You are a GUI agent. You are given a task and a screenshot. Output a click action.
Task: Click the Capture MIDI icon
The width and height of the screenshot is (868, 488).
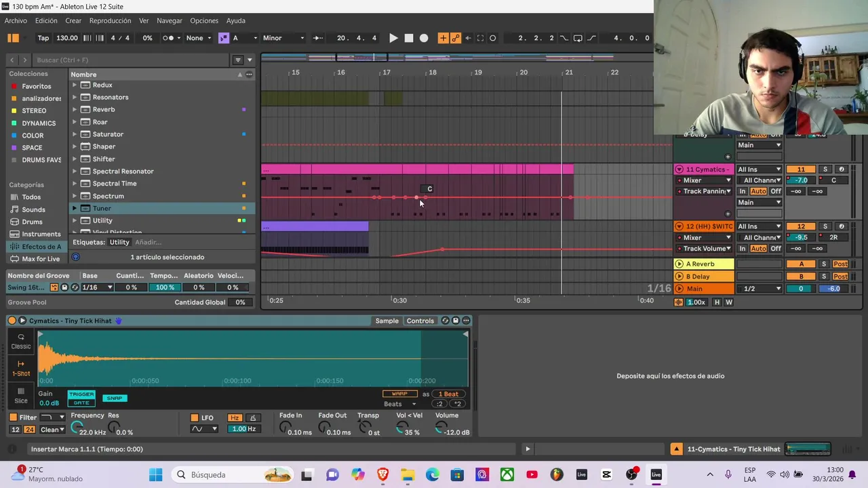point(480,38)
